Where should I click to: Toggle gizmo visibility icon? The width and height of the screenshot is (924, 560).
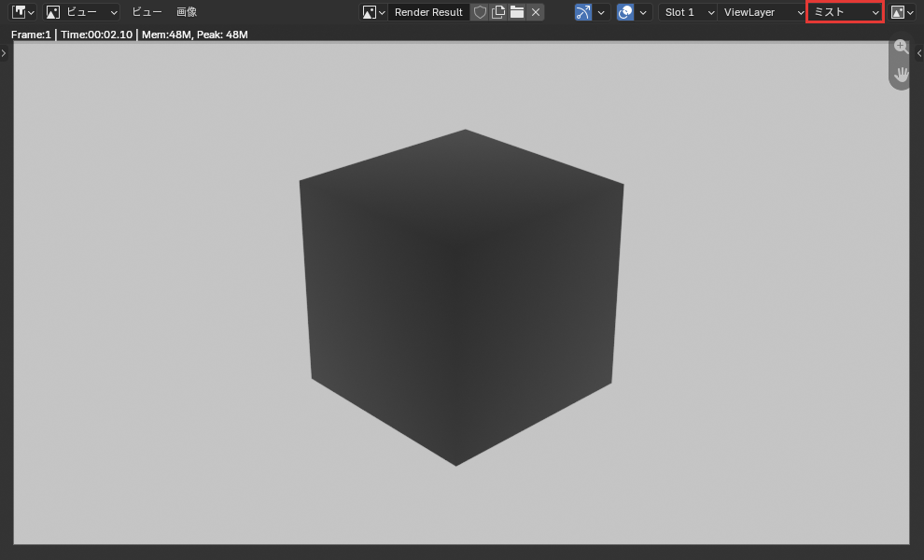pyautogui.click(x=582, y=12)
